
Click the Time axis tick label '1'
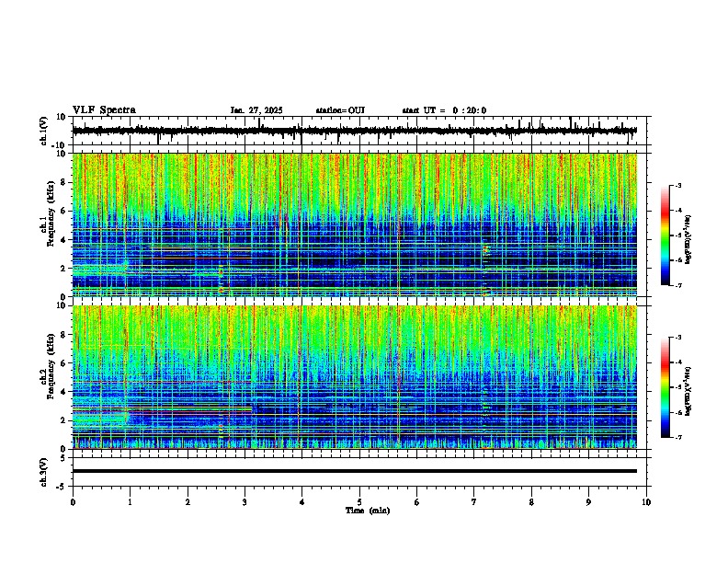pyautogui.click(x=130, y=502)
